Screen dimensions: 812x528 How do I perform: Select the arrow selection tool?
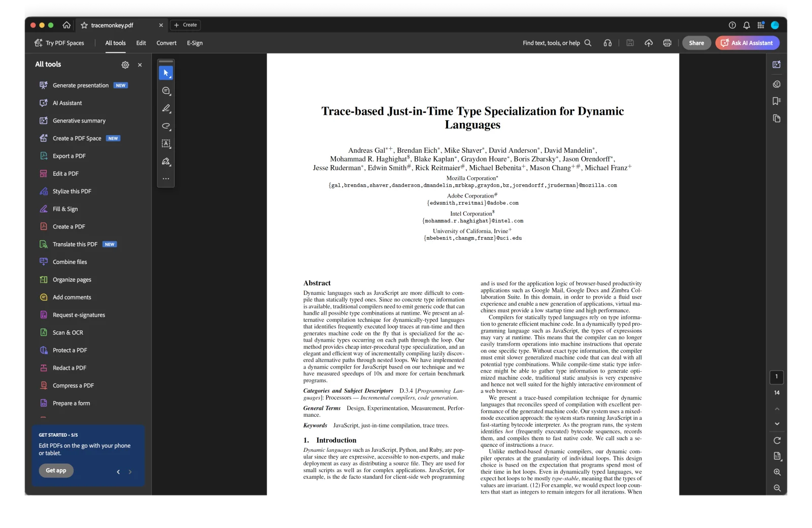[x=166, y=73]
